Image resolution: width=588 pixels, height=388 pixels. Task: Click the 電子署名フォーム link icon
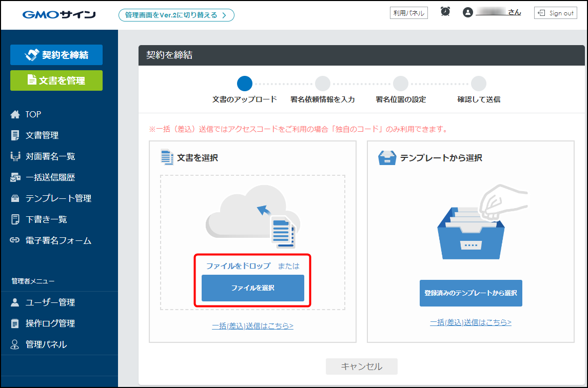coord(15,240)
